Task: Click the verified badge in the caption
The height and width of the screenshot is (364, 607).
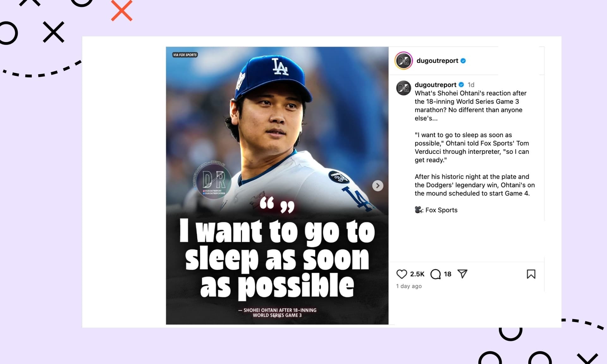Action: 461,85
